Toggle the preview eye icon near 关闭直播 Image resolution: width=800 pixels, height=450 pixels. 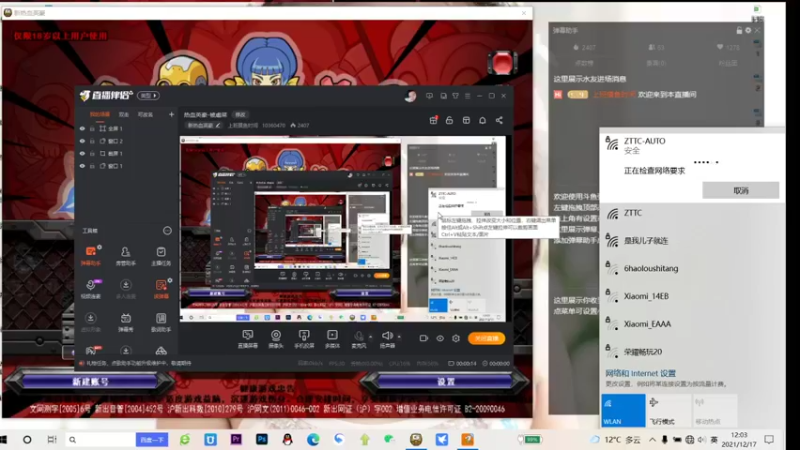(x=440, y=338)
